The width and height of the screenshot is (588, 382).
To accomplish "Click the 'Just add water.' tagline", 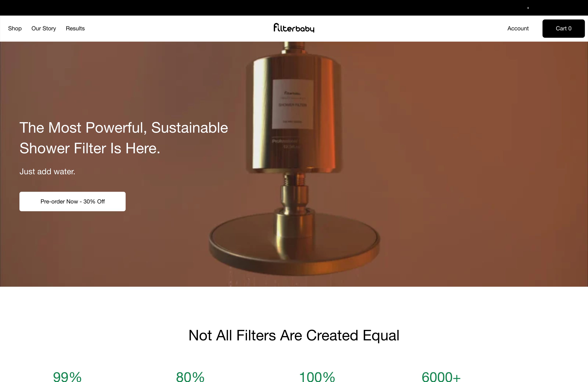I will coord(47,172).
